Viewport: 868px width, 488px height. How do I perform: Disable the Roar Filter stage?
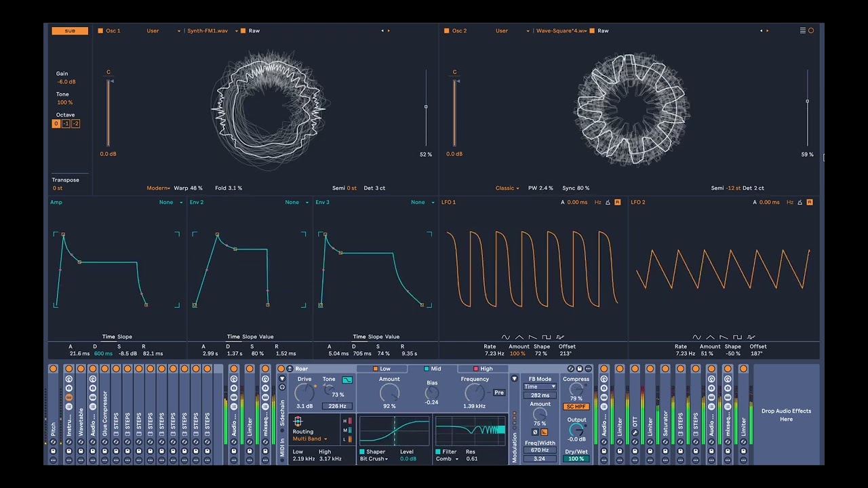[x=438, y=451]
